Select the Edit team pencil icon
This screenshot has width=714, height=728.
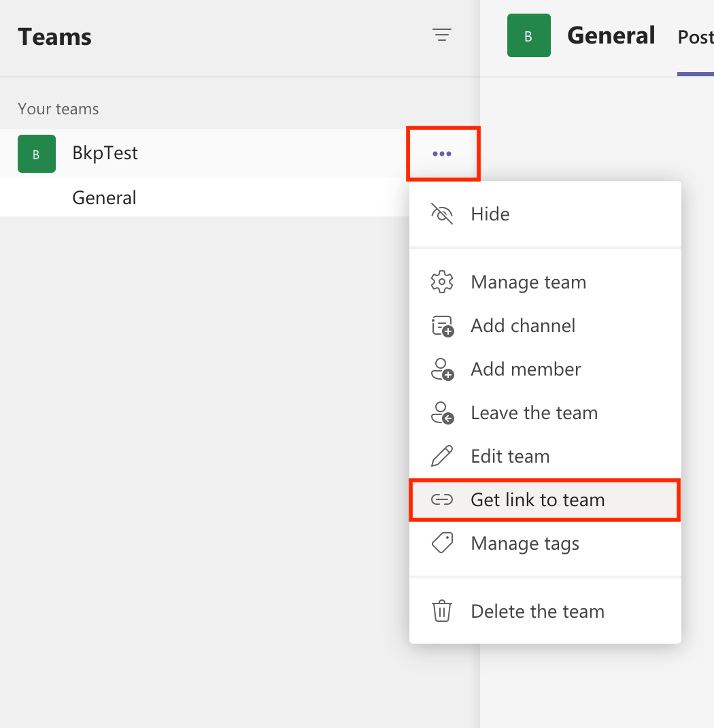tap(442, 456)
